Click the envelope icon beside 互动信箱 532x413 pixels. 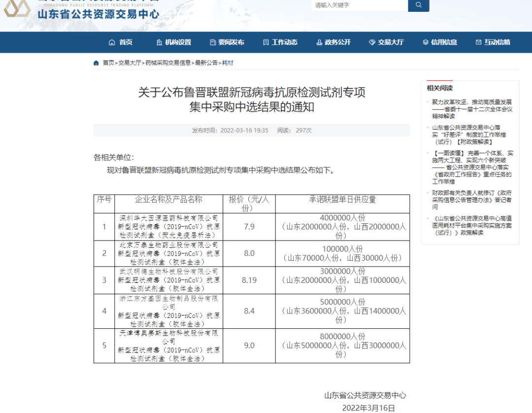tap(478, 42)
